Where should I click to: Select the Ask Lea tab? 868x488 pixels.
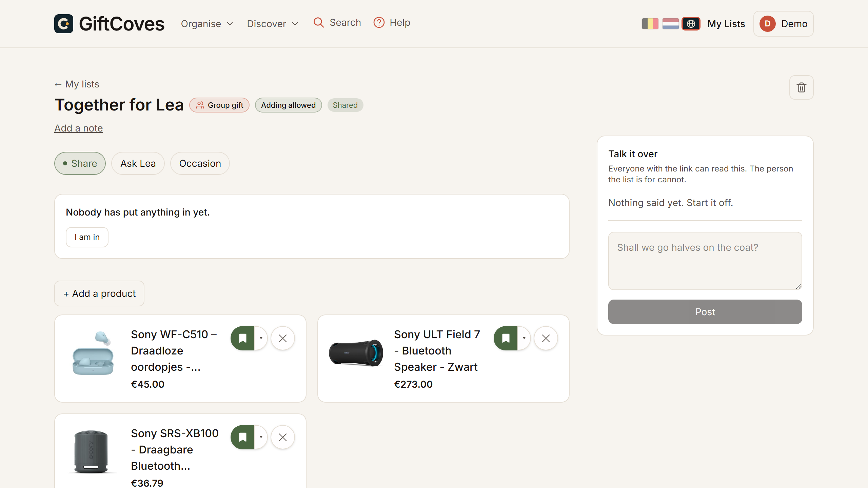pyautogui.click(x=138, y=163)
